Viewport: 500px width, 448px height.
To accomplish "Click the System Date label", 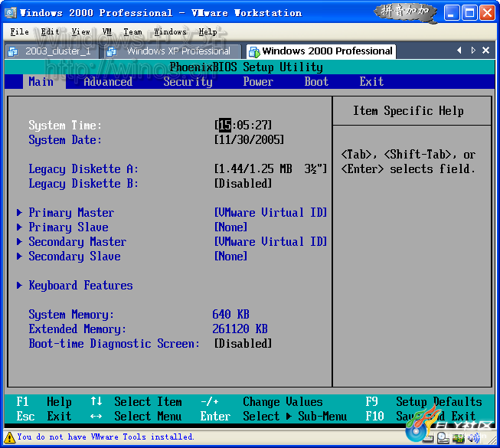I will coord(65,139).
